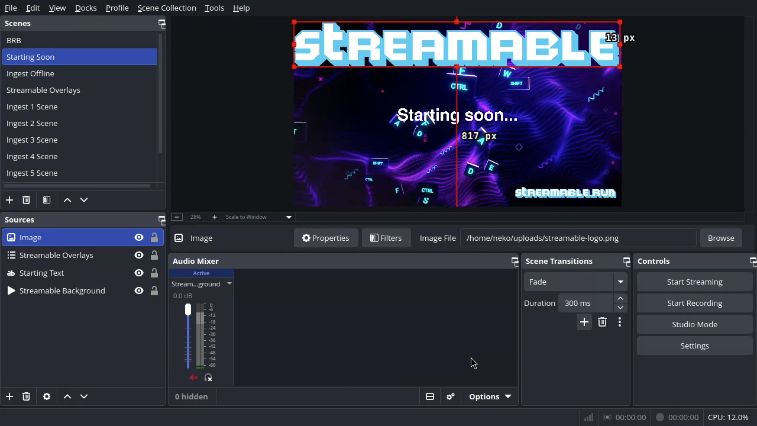
Task: Add a new scene with plus icon
Action: [9, 200]
